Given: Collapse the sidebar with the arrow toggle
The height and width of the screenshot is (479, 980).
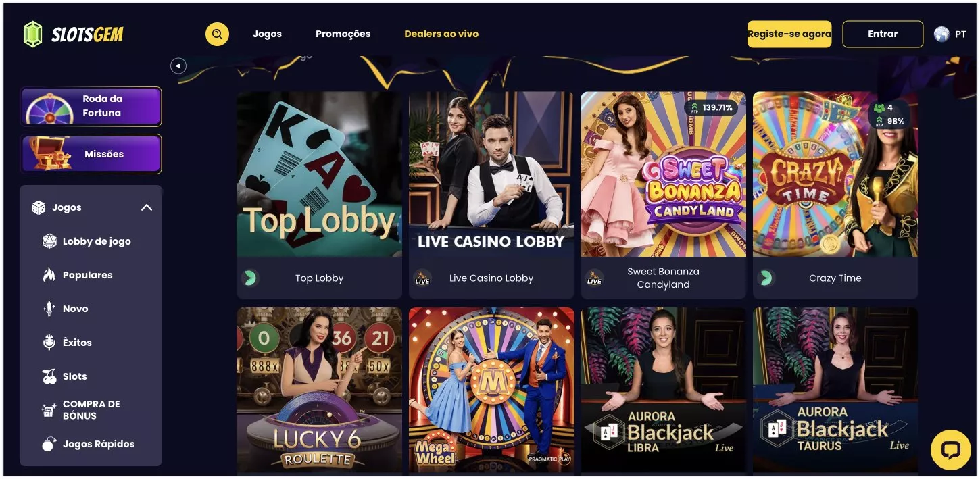Looking at the screenshot, I should tap(178, 66).
